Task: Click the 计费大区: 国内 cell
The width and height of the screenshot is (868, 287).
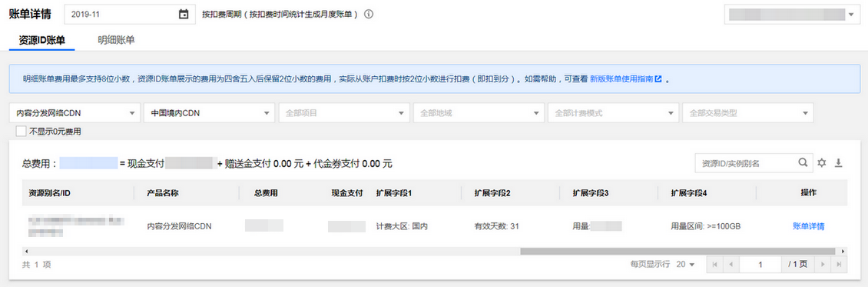Action: (x=402, y=226)
